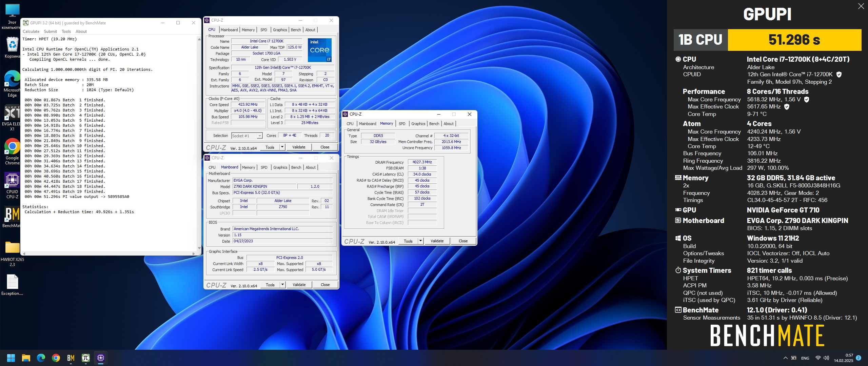Open ENG language input indicator
Image resolution: width=868 pixels, height=366 pixels.
pyautogui.click(x=805, y=358)
